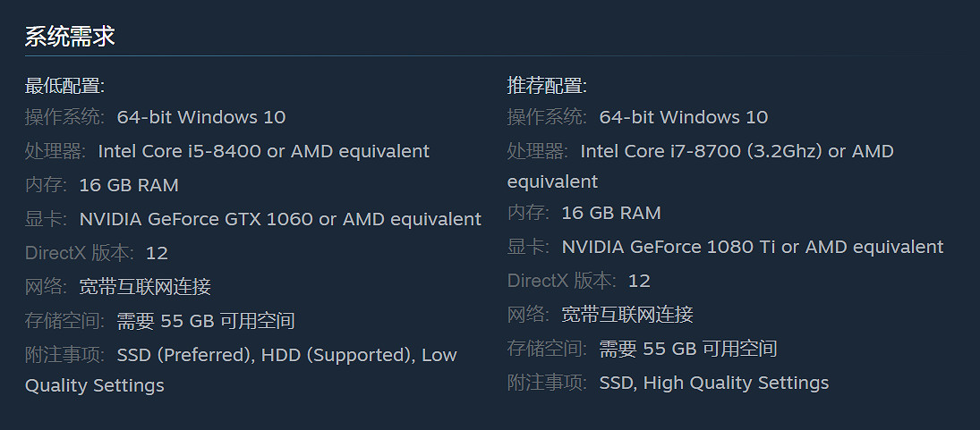
Task: Click 64-bit Windows 10 under 推荐配置
Action: pos(683,117)
